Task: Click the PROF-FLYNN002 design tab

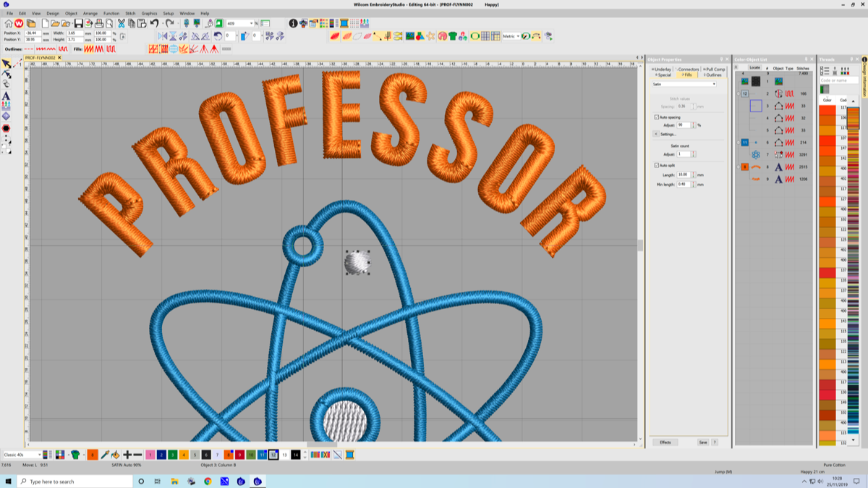Action: pyautogui.click(x=41, y=57)
